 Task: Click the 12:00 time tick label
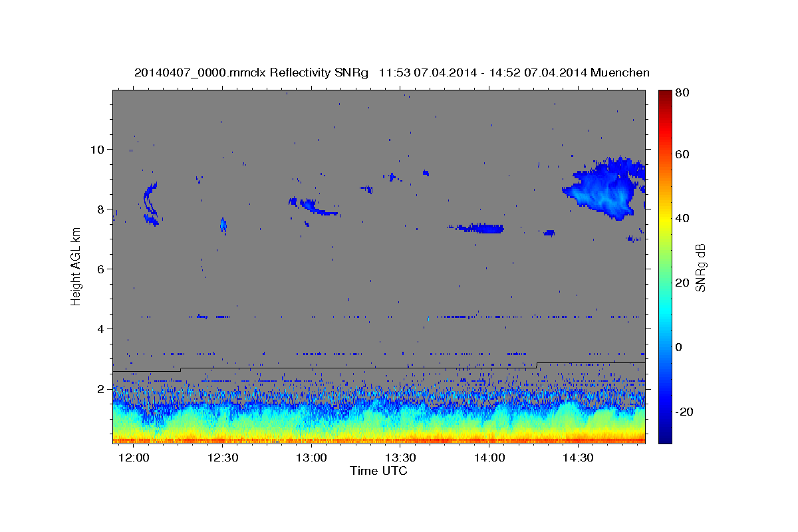coord(135,458)
